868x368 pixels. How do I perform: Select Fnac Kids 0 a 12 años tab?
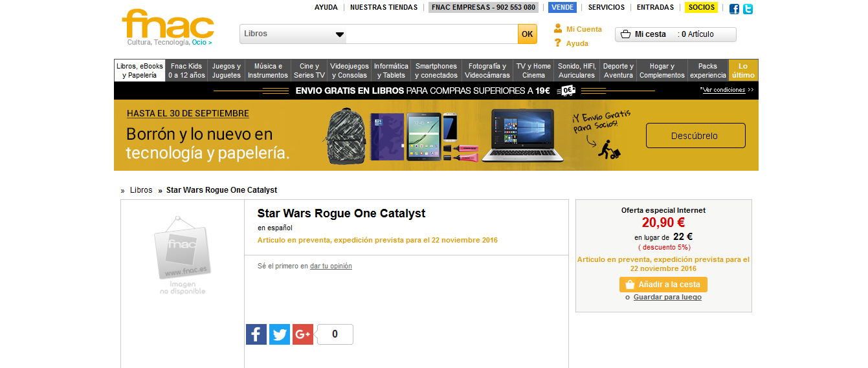click(x=186, y=70)
